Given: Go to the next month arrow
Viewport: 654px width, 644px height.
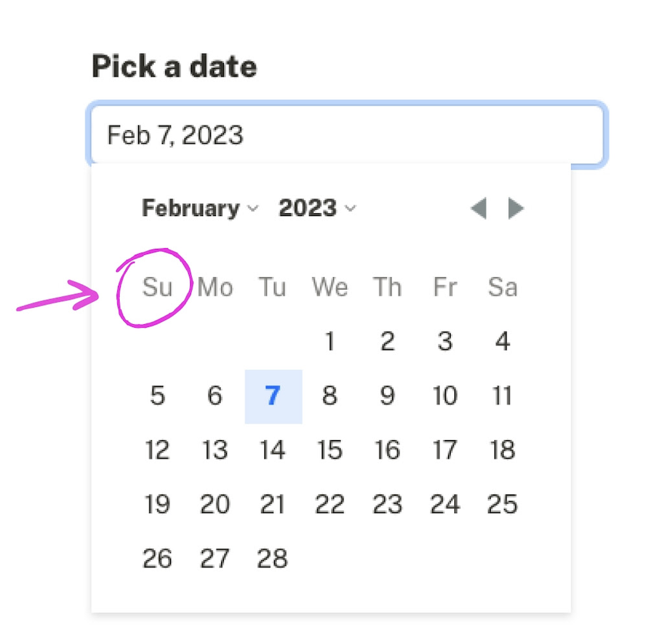Looking at the screenshot, I should (x=516, y=209).
